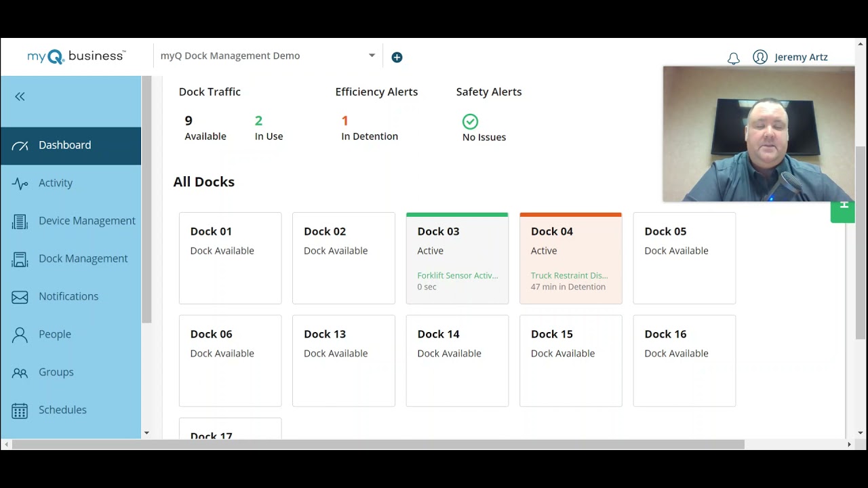Screen dimensions: 868x488
Task: Click the presenter webcam thumbnail
Action: click(758, 134)
